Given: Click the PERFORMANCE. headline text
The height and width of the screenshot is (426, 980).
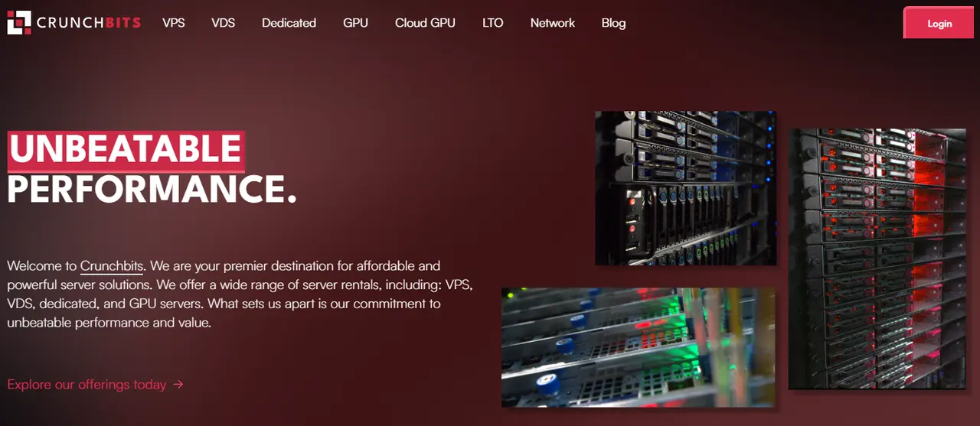Looking at the screenshot, I should tap(152, 190).
